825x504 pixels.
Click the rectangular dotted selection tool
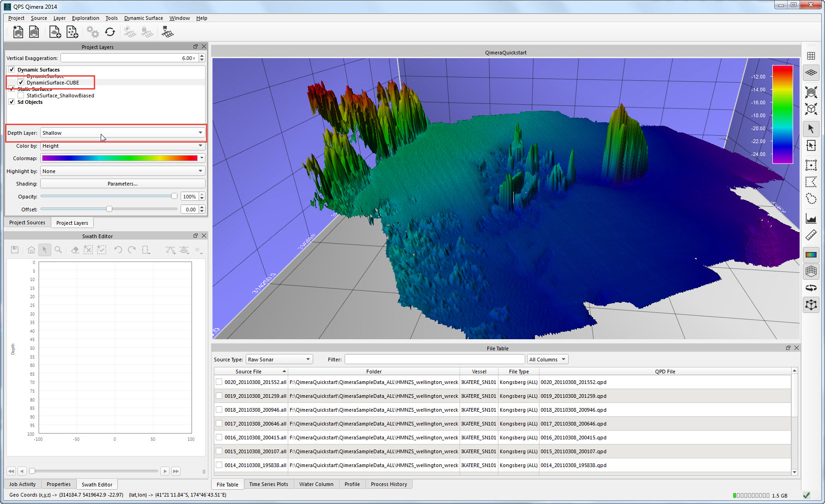coord(811,165)
